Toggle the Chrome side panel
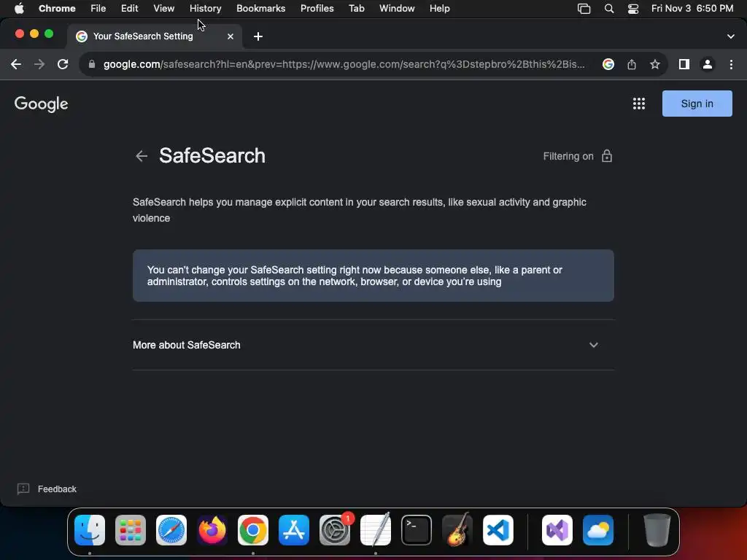 [x=684, y=64]
